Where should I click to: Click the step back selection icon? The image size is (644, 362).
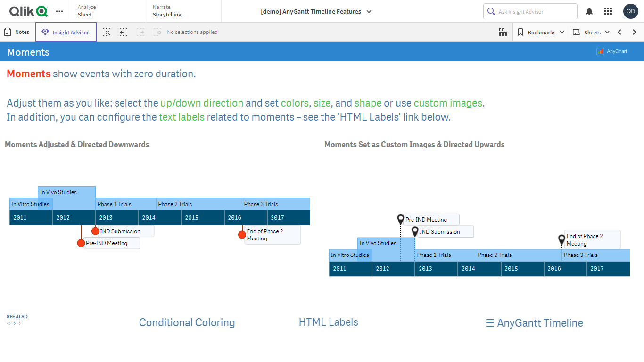click(124, 32)
